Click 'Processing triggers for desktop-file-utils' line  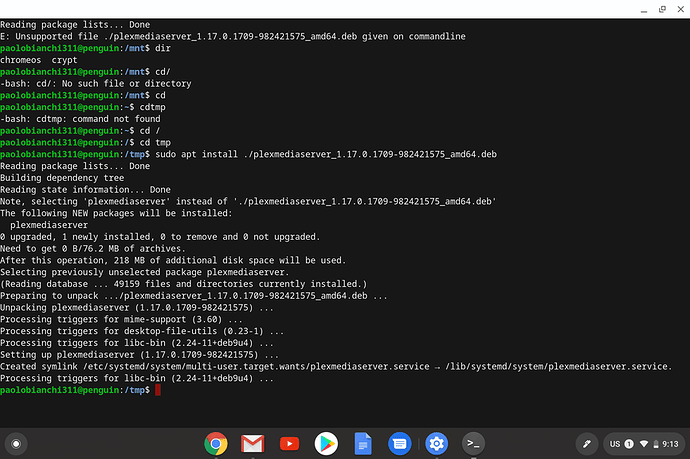click(x=142, y=331)
